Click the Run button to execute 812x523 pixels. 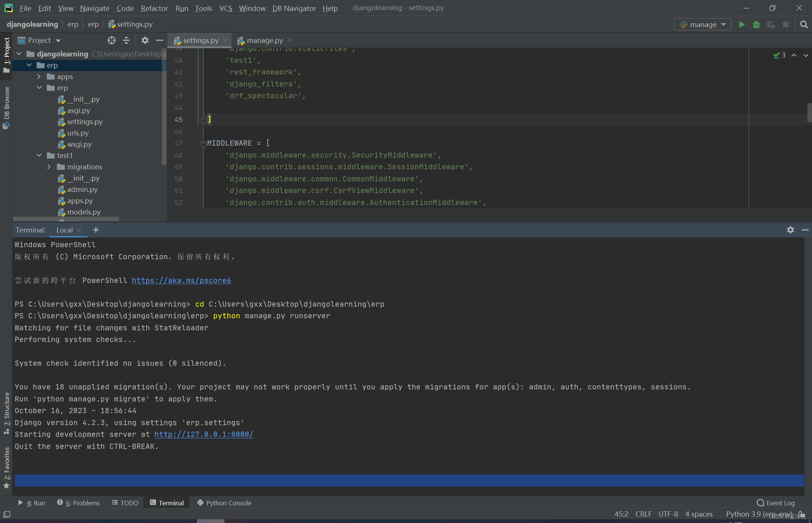coord(743,24)
